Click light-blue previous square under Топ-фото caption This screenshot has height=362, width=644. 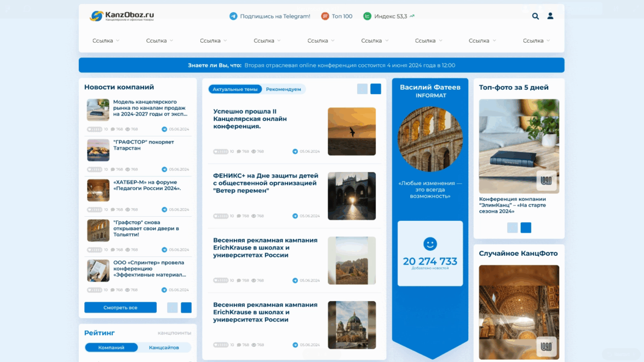(x=512, y=228)
